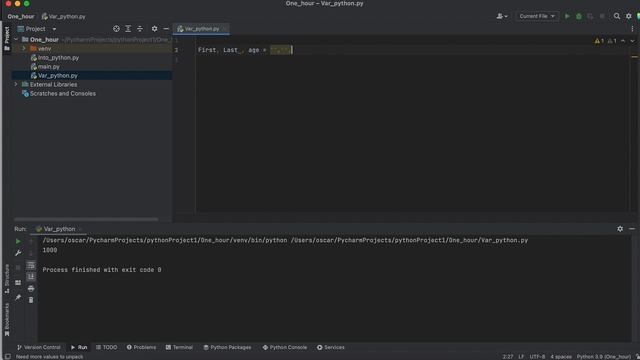Open Project panel options gear

click(154, 29)
